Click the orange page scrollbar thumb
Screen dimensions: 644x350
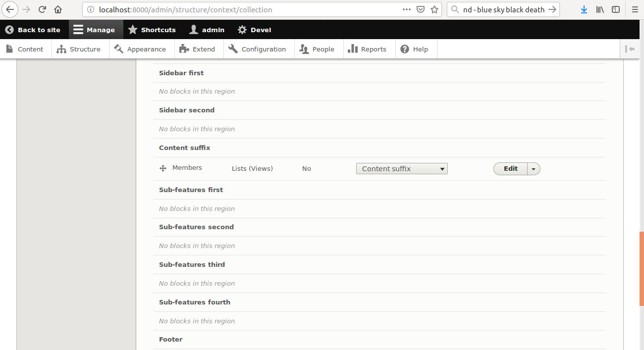click(x=642, y=270)
